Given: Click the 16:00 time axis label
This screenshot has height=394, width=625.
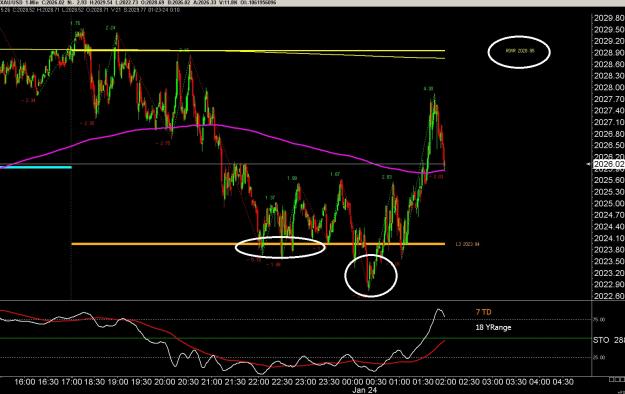Looking at the screenshot, I should coord(25,382).
